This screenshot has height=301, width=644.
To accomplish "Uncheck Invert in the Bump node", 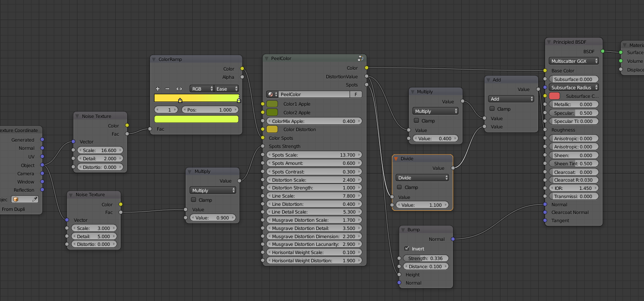I will tap(407, 249).
